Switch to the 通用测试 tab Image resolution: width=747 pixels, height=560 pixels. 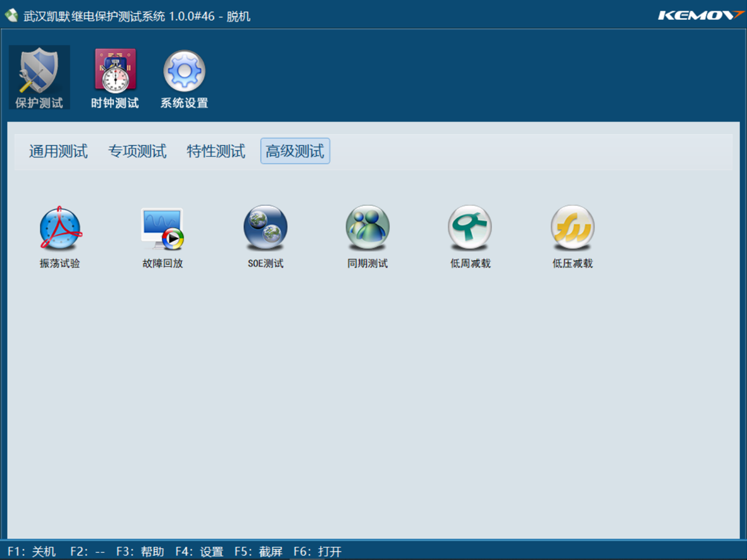(x=59, y=151)
